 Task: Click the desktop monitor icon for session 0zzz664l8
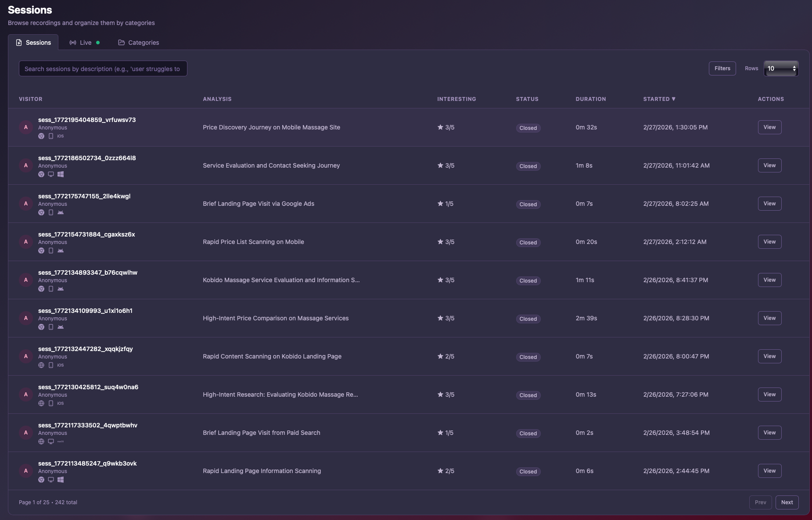click(51, 174)
